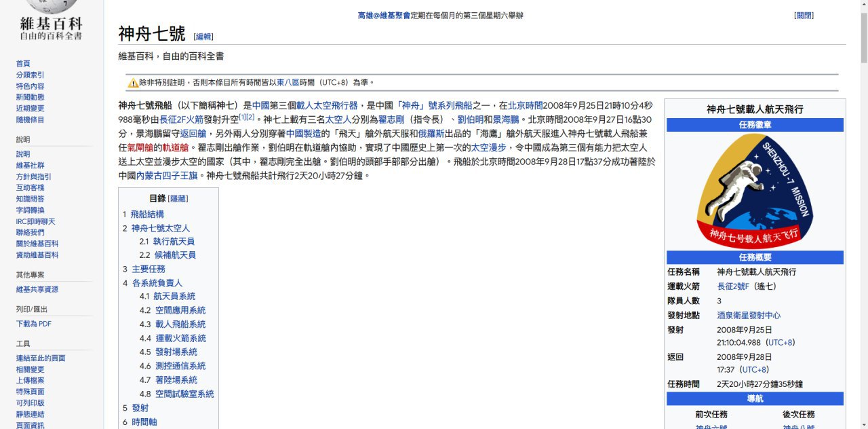Click citation reference [1] superscript
This screenshot has width=868, height=429.
click(x=242, y=117)
